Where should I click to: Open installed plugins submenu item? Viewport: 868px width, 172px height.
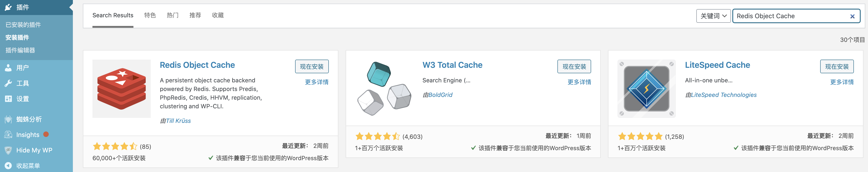(23, 25)
